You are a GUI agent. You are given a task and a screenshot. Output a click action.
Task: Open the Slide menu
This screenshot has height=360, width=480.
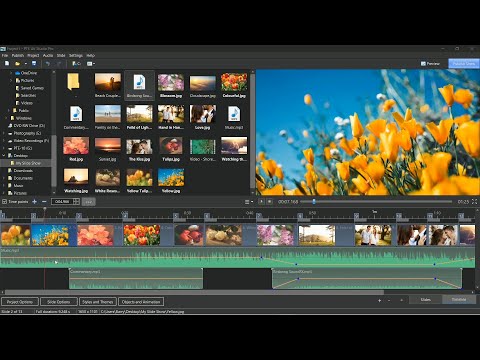[61, 55]
